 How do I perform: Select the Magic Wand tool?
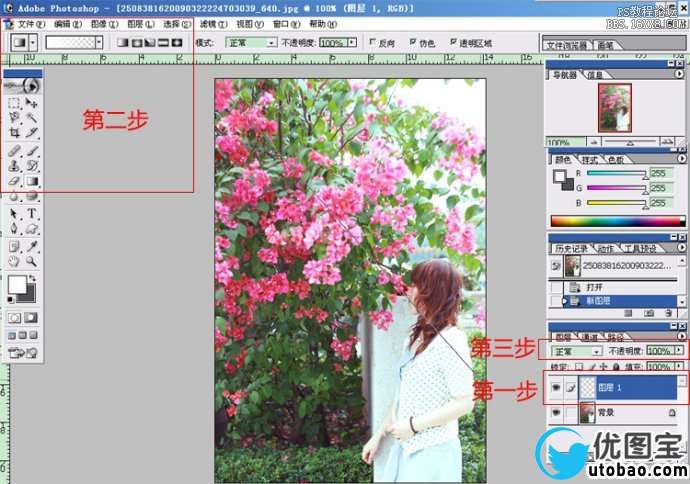coord(31,117)
